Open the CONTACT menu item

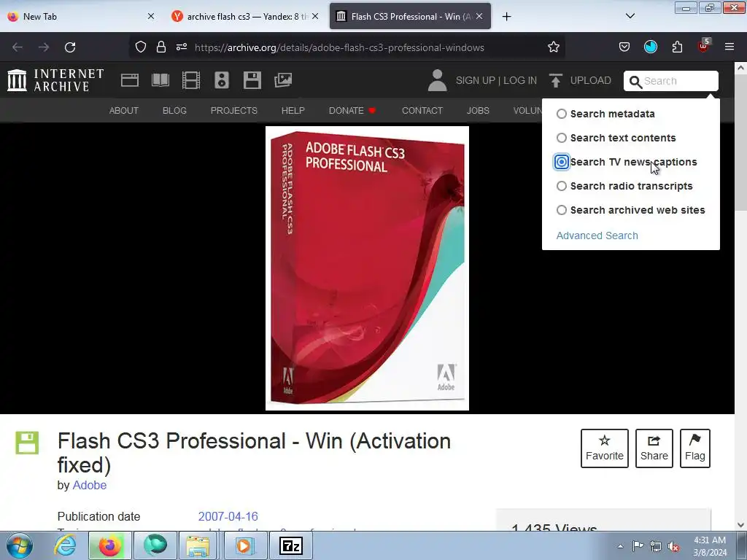pyautogui.click(x=422, y=111)
